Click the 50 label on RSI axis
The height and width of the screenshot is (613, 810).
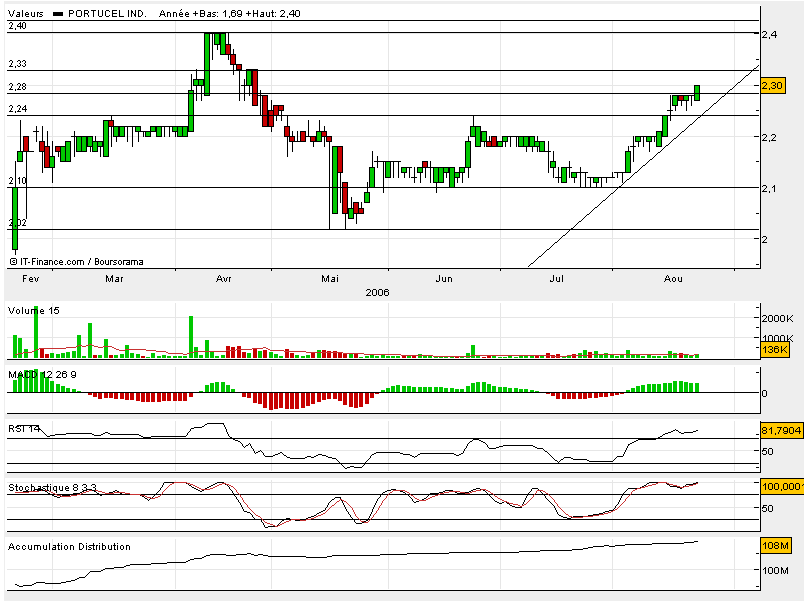[768, 452]
